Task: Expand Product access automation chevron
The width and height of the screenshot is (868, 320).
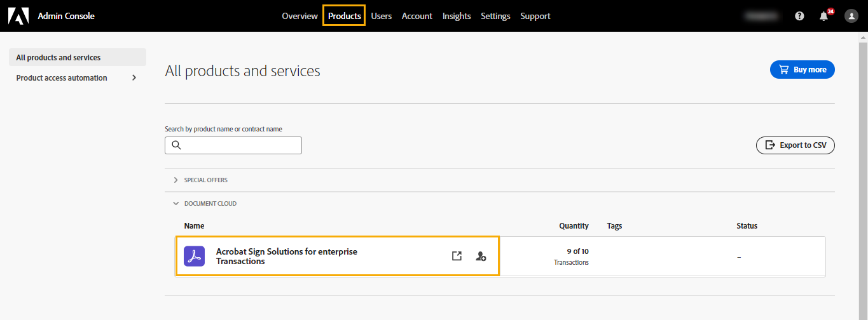Action: 134,77
